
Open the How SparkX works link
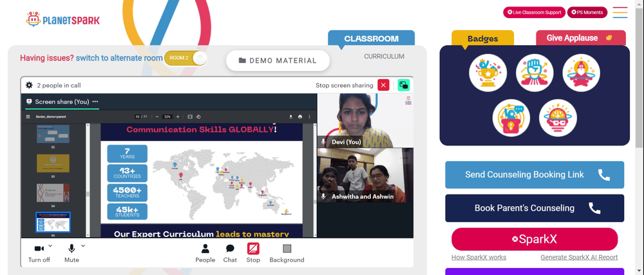(478, 258)
